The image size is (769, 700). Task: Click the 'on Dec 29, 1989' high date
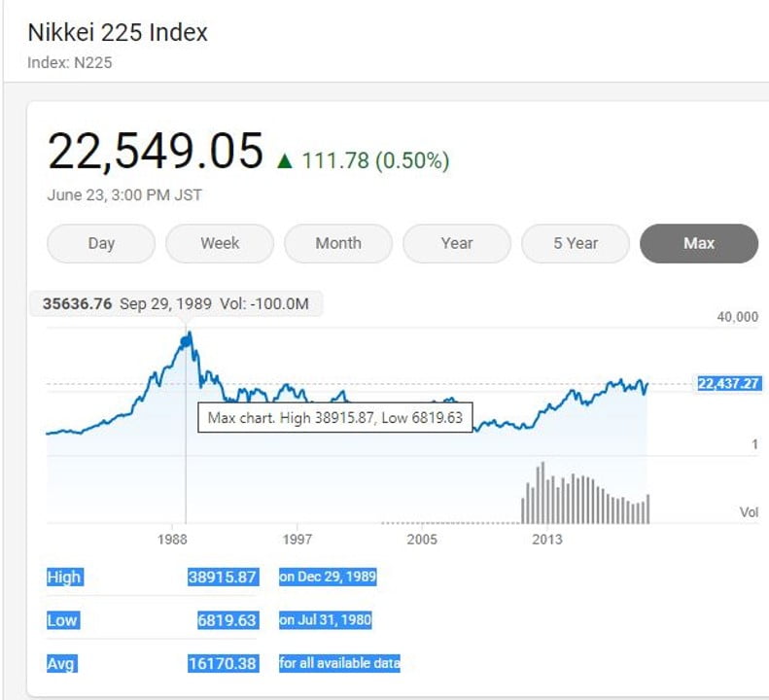[328, 577]
